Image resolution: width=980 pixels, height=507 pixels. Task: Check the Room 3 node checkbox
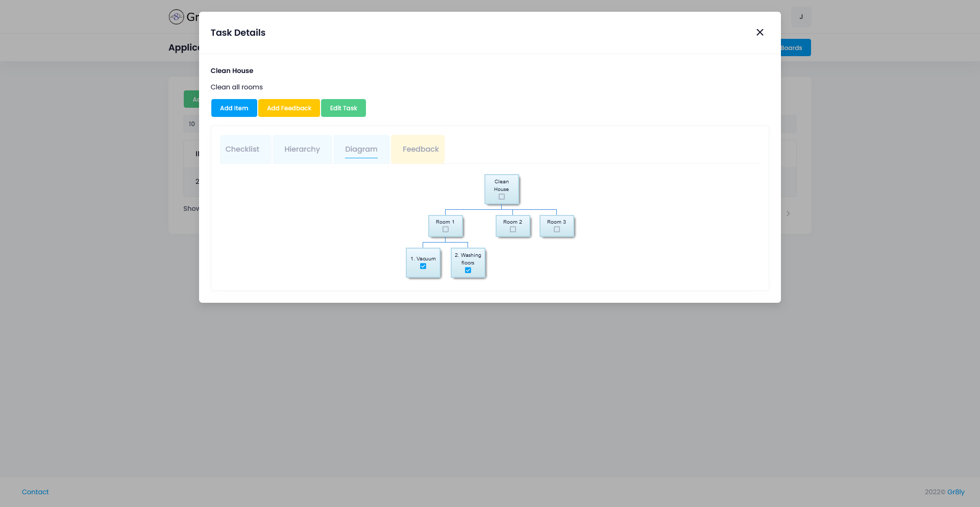coord(556,229)
